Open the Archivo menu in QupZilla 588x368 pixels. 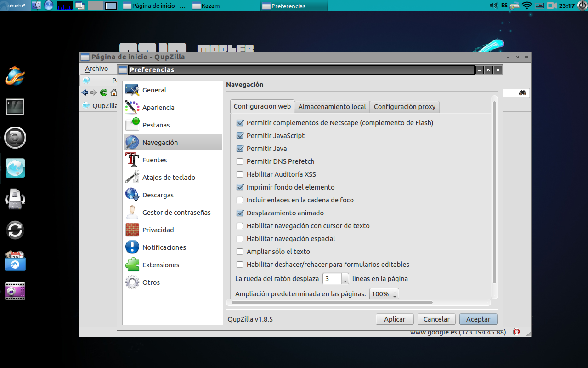tap(96, 69)
